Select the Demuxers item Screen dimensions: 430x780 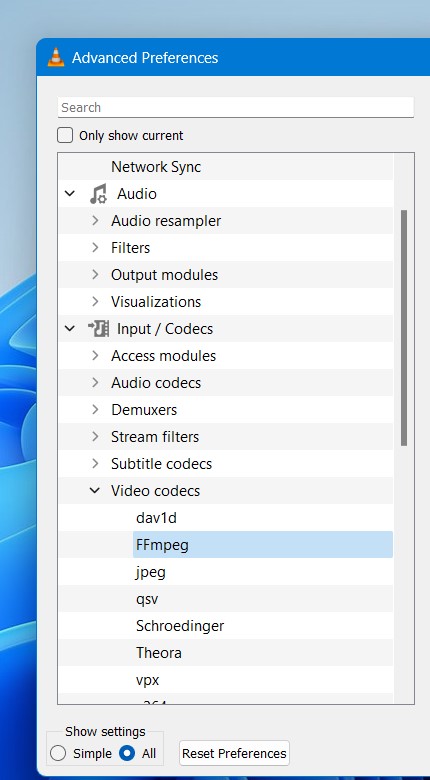144,409
